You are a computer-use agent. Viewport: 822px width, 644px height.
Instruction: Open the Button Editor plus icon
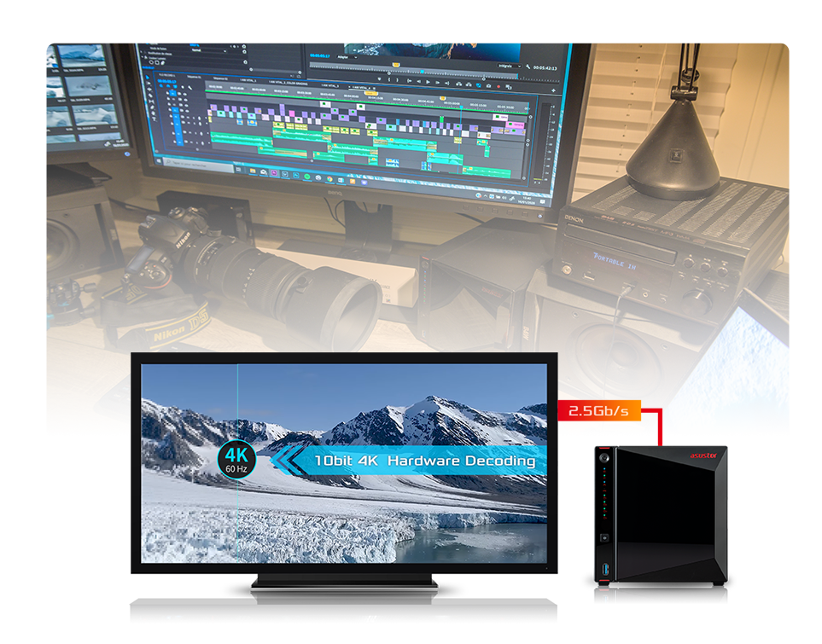[x=554, y=90]
